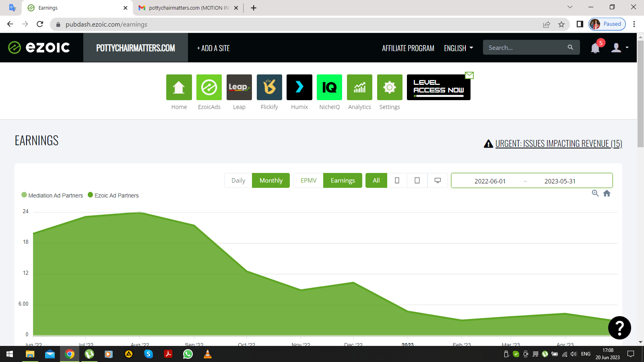Click the address bar URL
Screen dimensions: 644x362
click(106, 24)
